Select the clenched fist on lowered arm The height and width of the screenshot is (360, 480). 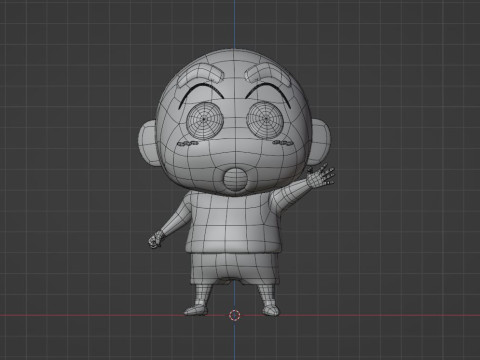click(x=156, y=240)
